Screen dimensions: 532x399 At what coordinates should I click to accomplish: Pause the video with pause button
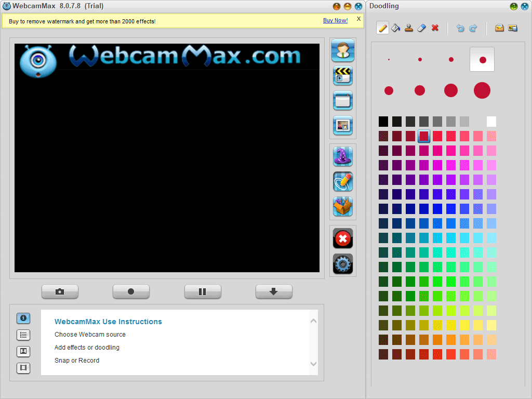click(203, 292)
